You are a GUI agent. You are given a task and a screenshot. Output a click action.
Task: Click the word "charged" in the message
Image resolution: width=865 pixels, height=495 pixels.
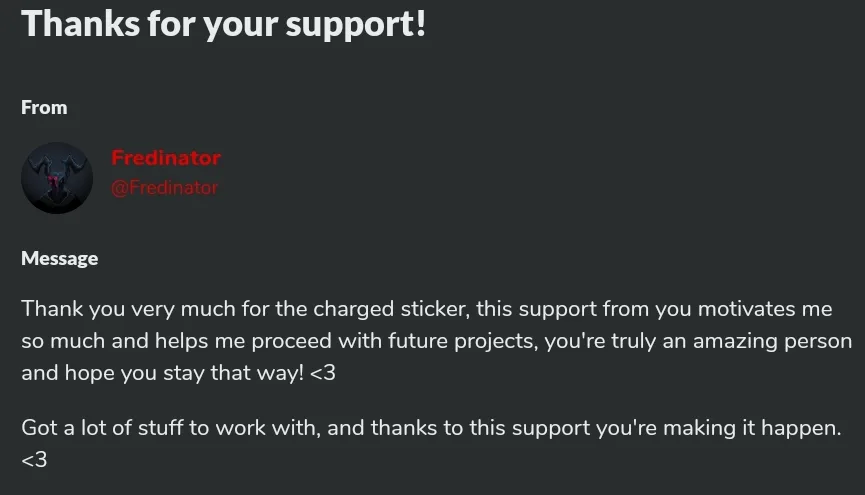(354, 309)
